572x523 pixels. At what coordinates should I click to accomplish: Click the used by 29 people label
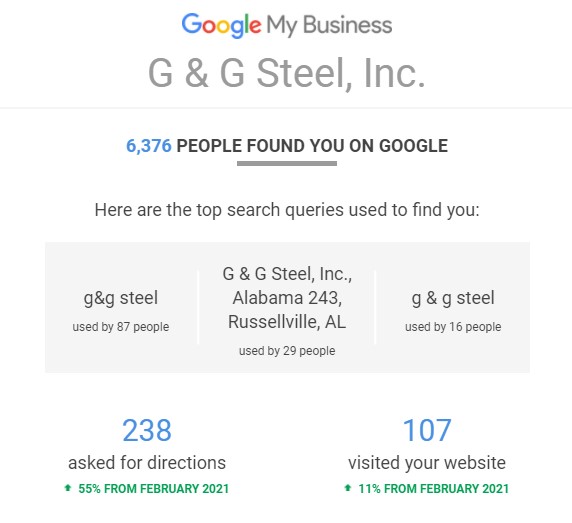click(x=287, y=351)
